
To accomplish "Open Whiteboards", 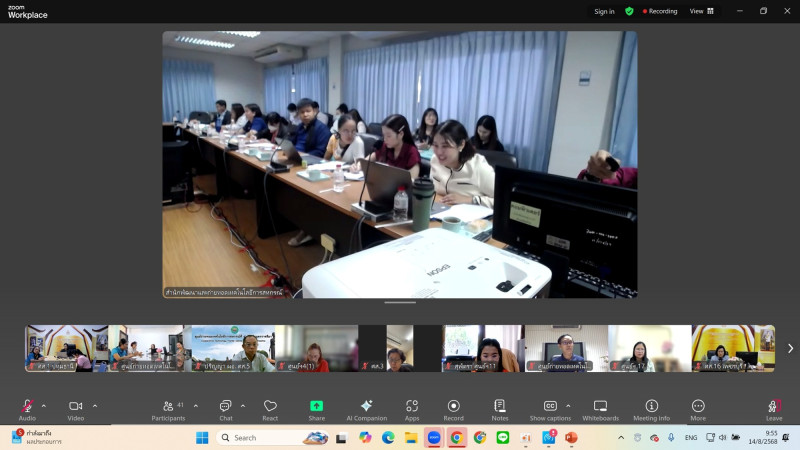I will click(600, 407).
